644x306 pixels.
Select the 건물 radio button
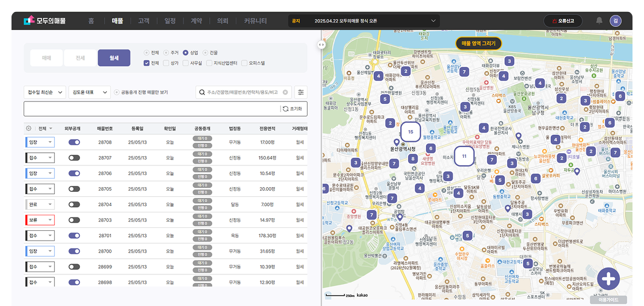[205, 53]
